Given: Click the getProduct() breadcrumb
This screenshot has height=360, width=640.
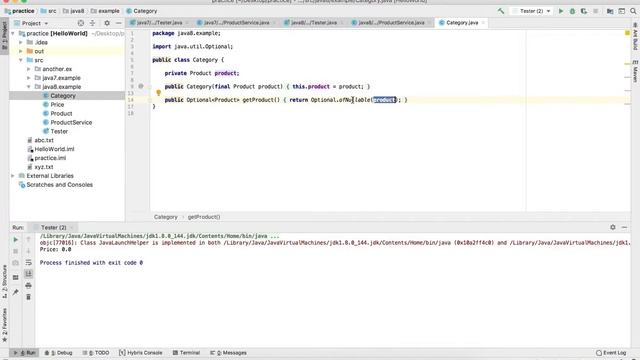Looking at the screenshot, I should point(204,217).
